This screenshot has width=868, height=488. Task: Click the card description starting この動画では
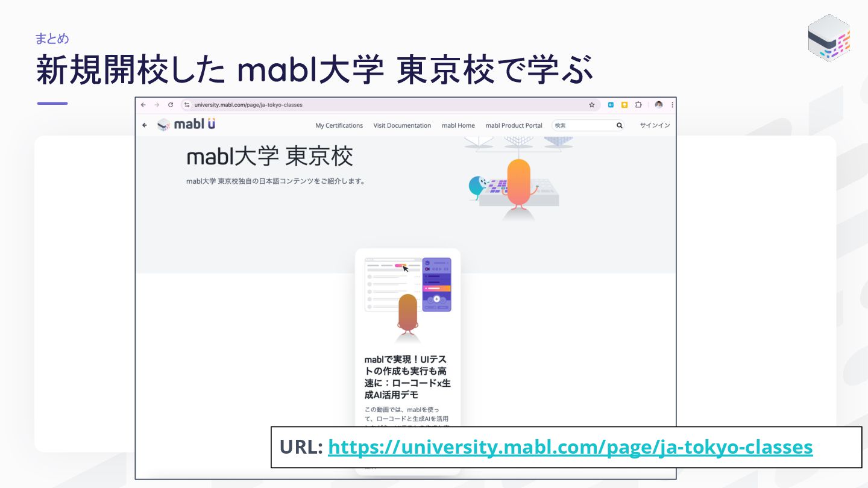pyautogui.click(x=407, y=418)
